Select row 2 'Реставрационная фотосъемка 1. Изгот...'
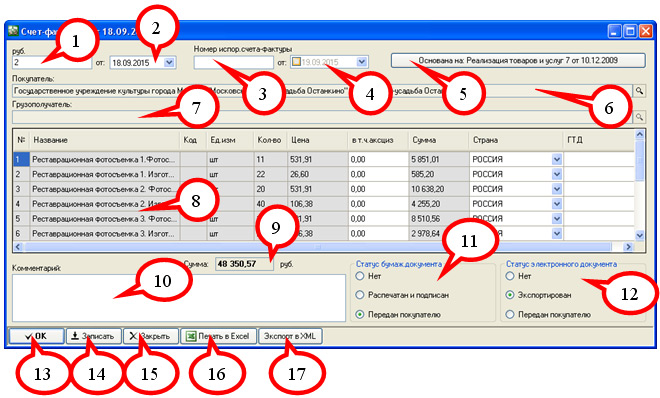 click(105, 174)
